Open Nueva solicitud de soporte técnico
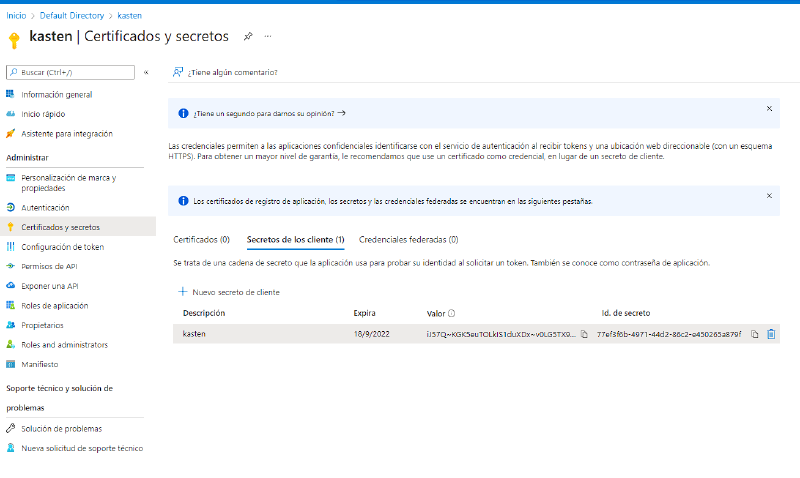The image size is (800, 478). click(x=82, y=448)
